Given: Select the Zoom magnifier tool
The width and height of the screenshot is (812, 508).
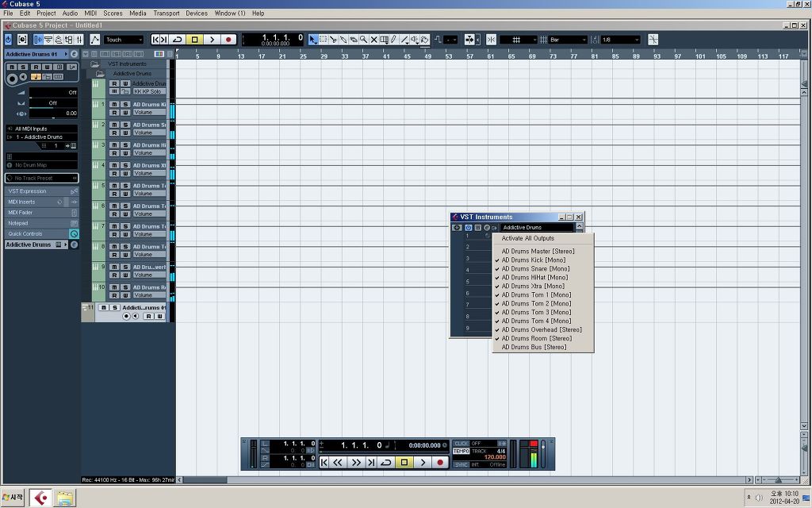Looking at the screenshot, I should pos(363,40).
